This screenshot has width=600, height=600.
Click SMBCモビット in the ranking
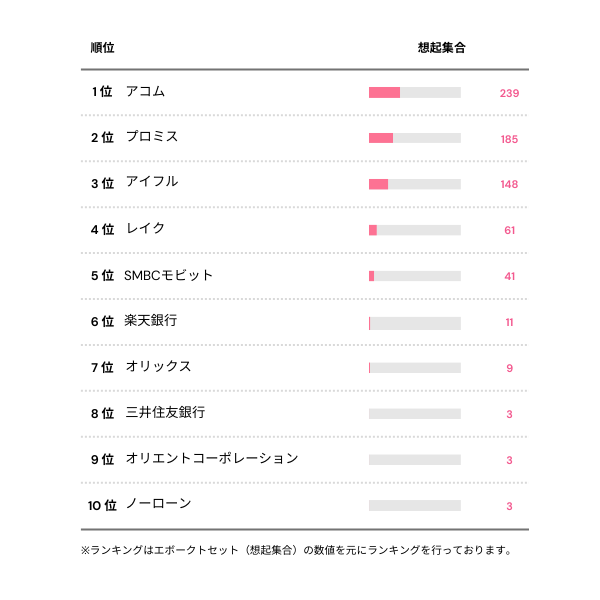(169, 275)
